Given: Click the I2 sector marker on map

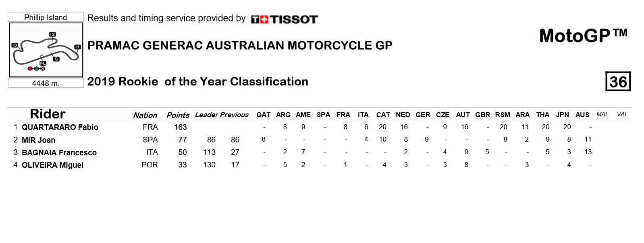Looking at the screenshot, I should 52,34.
